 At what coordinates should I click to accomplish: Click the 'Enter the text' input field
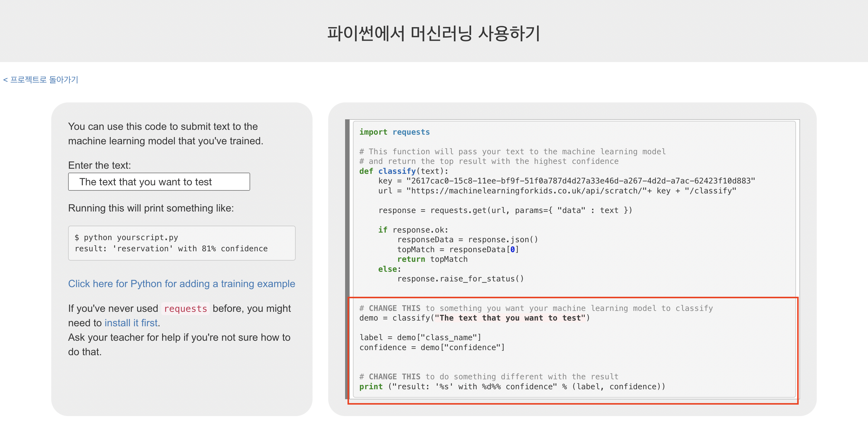click(x=159, y=182)
